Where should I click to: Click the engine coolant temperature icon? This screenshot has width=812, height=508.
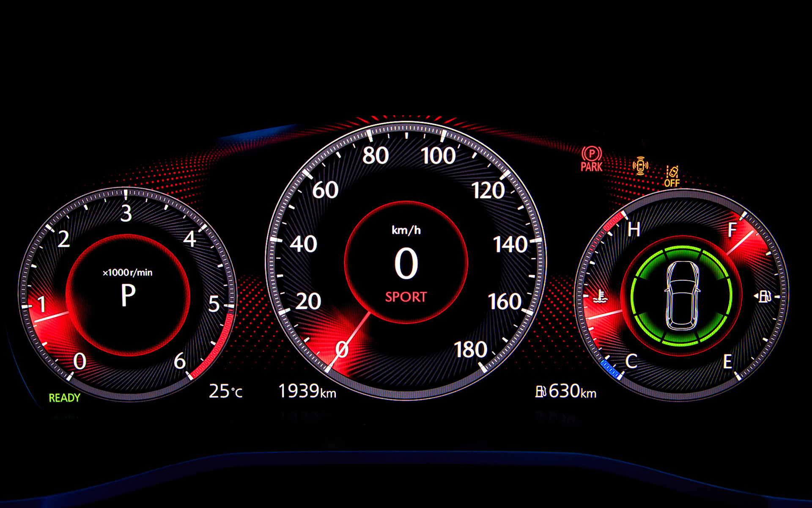click(x=600, y=296)
